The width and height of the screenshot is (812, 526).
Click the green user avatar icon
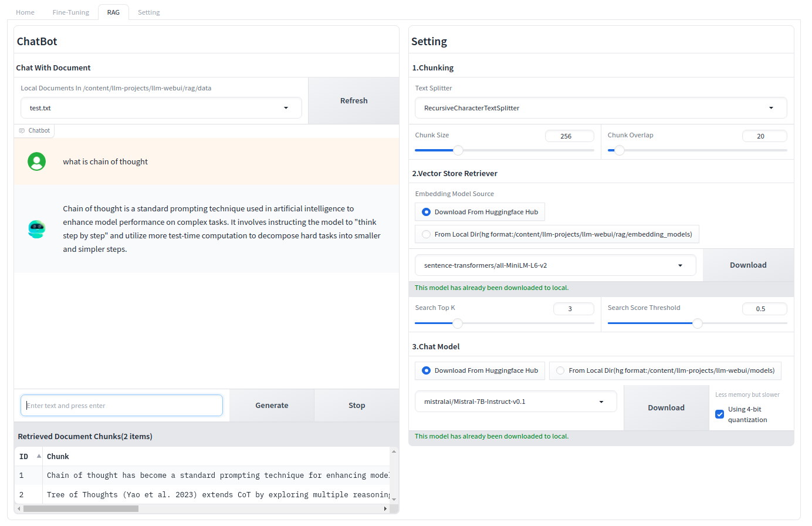pyautogui.click(x=36, y=161)
